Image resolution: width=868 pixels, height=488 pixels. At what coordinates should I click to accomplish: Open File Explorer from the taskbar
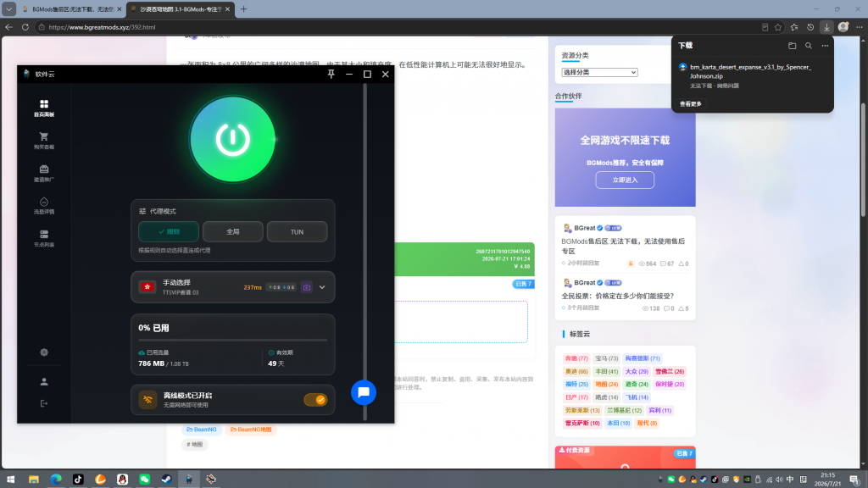34,480
